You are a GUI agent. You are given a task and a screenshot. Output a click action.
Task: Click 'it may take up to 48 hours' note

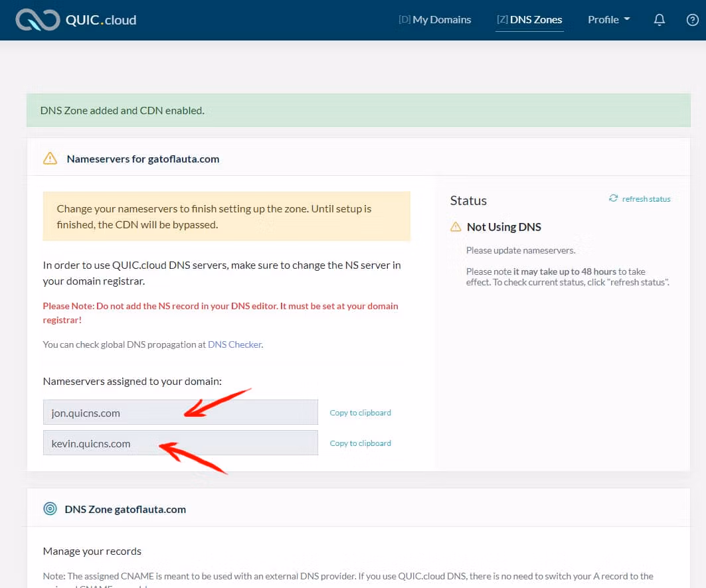coord(565,271)
